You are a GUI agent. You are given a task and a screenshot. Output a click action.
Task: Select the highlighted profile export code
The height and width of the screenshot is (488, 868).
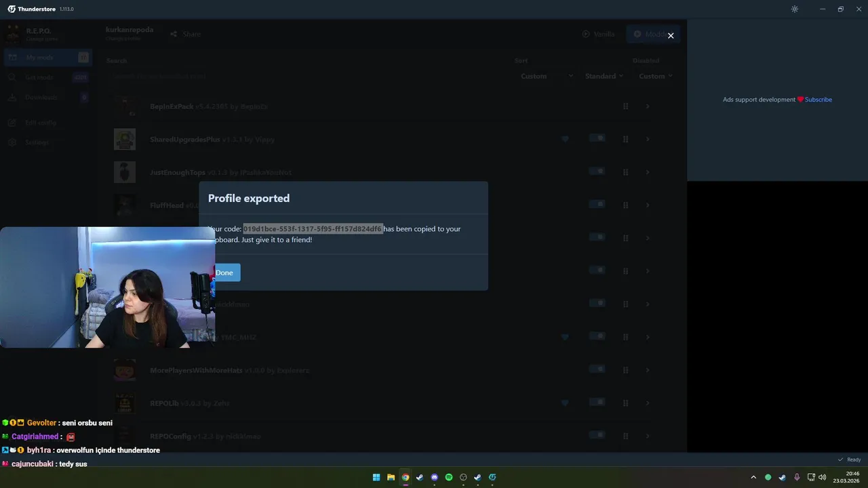coord(313,228)
